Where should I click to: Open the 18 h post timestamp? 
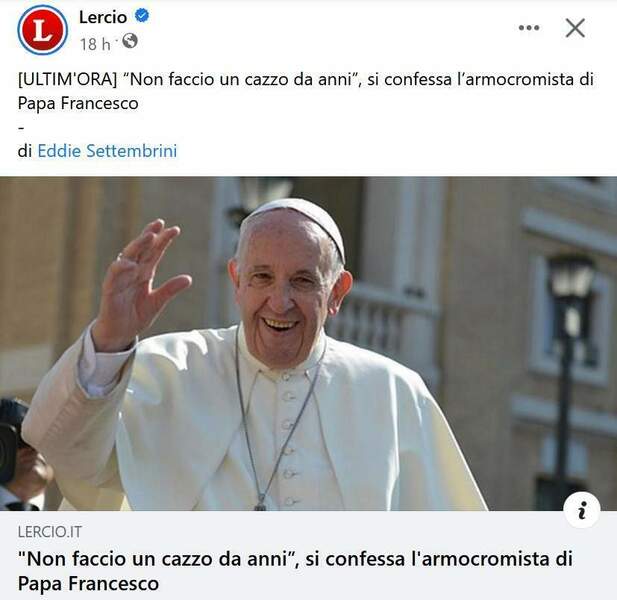point(95,44)
